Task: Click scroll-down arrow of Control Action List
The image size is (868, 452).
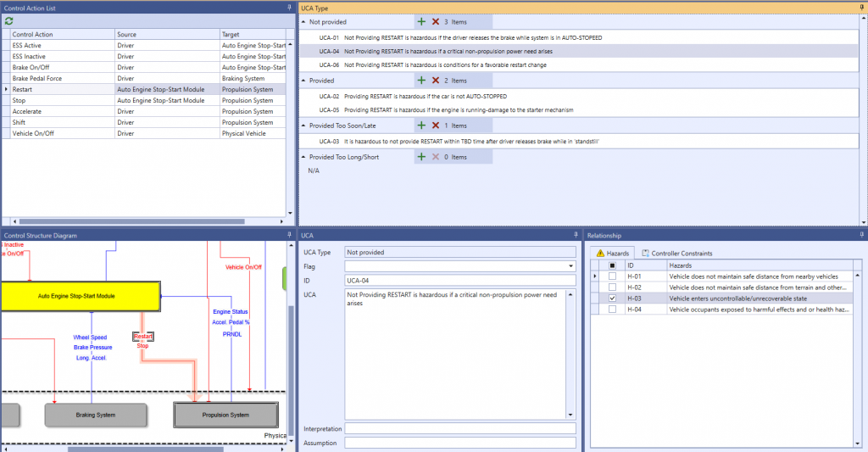Action: pyautogui.click(x=290, y=213)
